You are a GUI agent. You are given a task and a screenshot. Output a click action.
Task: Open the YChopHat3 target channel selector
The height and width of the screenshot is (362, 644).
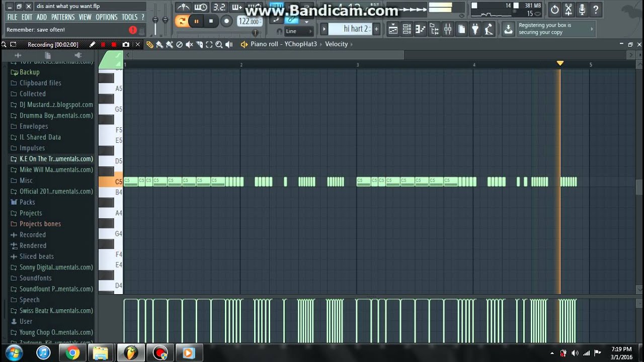301,44
